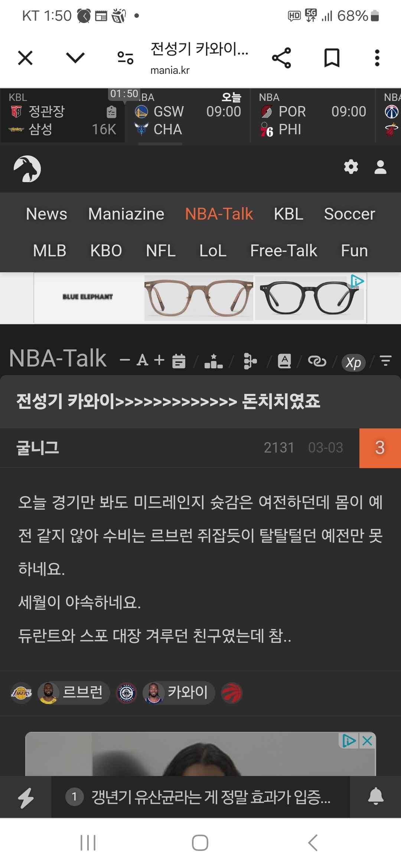The height and width of the screenshot is (868, 401).
Task: Switch to the Free-Talk tab
Action: pyautogui.click(x=284, y=251)
